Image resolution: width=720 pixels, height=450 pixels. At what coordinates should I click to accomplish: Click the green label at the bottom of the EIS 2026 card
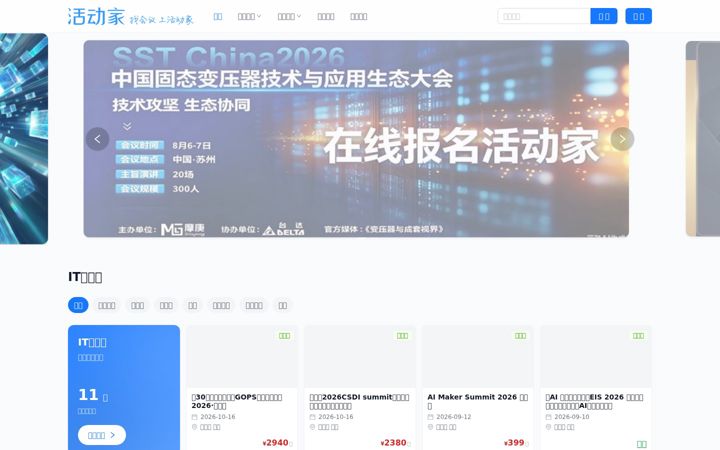[x=641, y=444]
